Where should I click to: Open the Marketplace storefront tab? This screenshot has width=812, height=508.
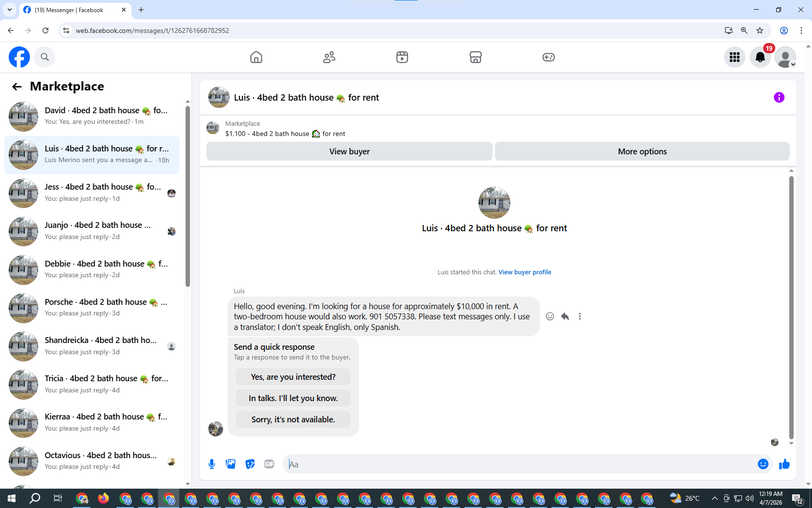click(476, 57)
